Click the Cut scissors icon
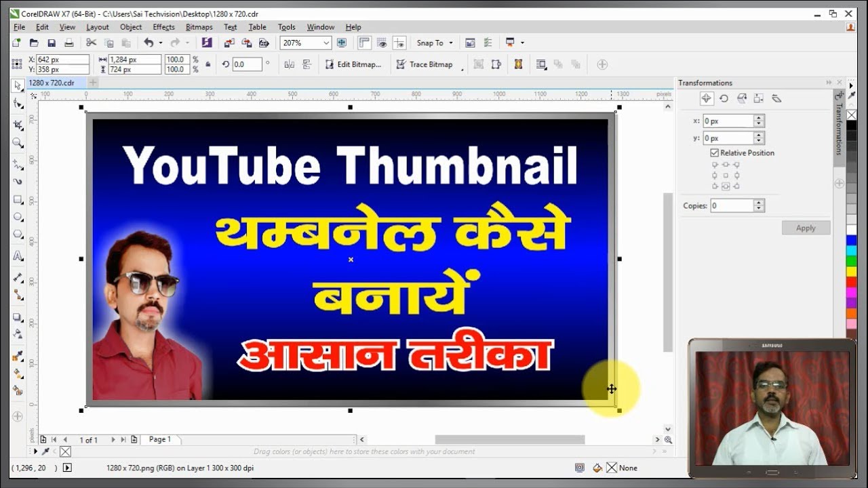The image size is (868, 488). point(91,43)
